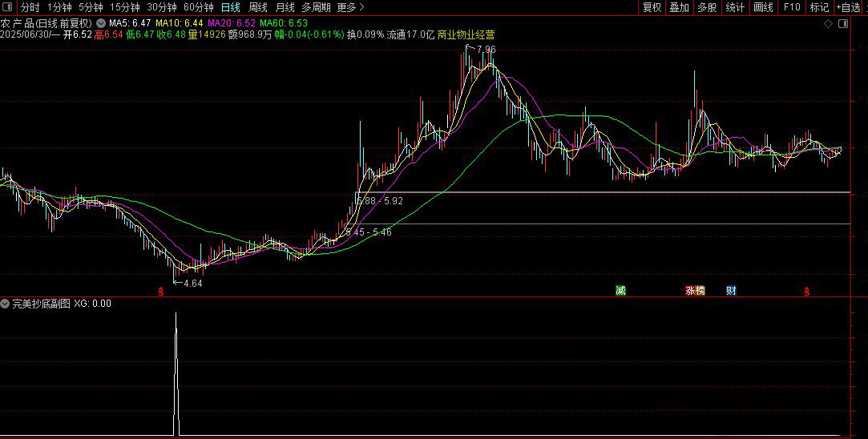Click the 流通17.0亿 value
This screenshot has width=868, height=439.
click(x=410, y=34)
